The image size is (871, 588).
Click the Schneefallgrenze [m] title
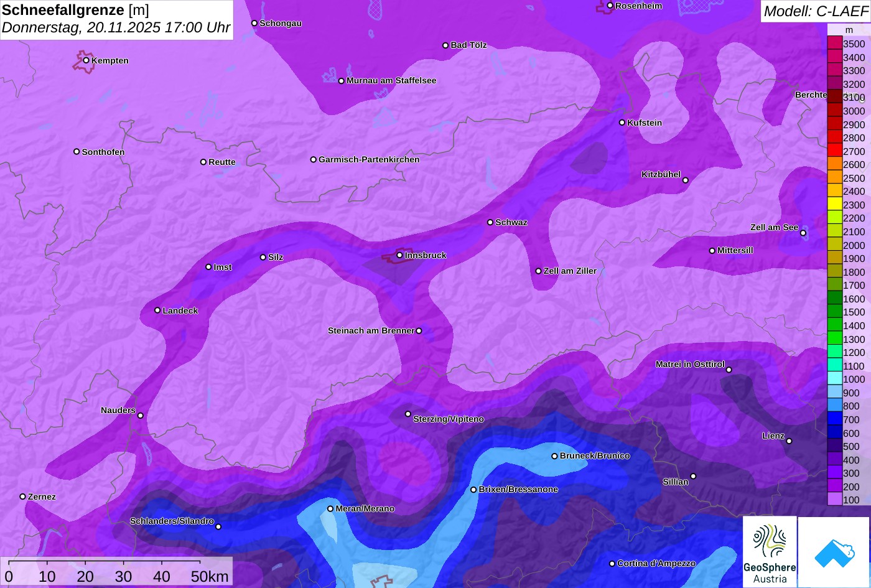(75, 10)
